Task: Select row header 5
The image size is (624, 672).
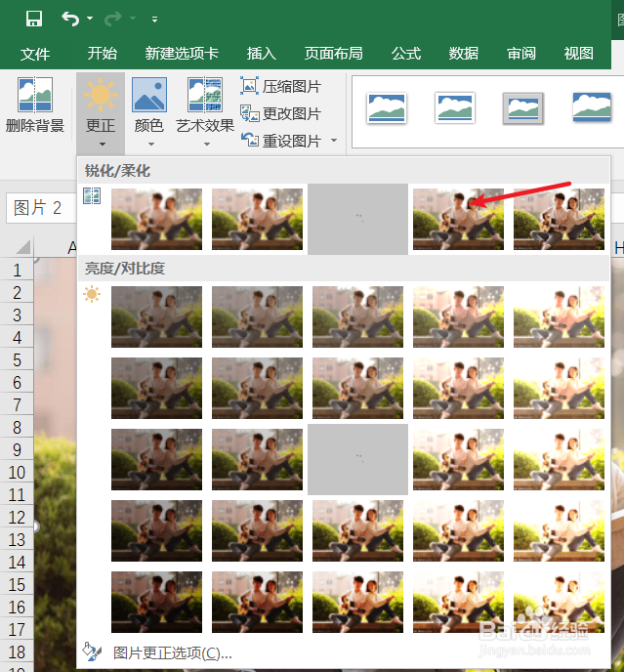Action: 17,360
